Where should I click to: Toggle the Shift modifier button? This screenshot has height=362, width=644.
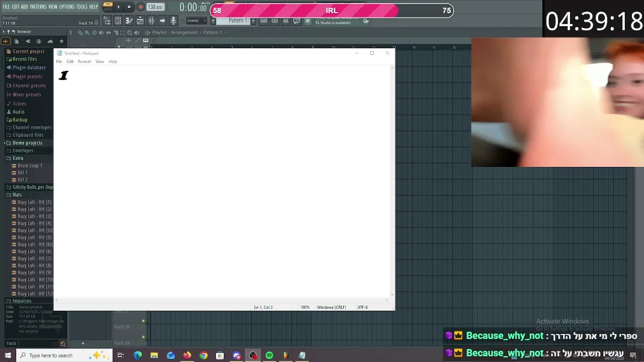pos(264,21)
